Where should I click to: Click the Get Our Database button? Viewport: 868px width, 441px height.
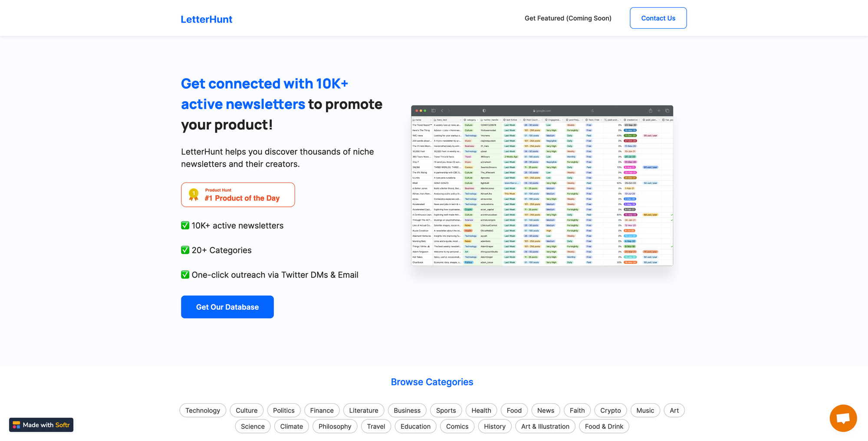pos(227,307)
